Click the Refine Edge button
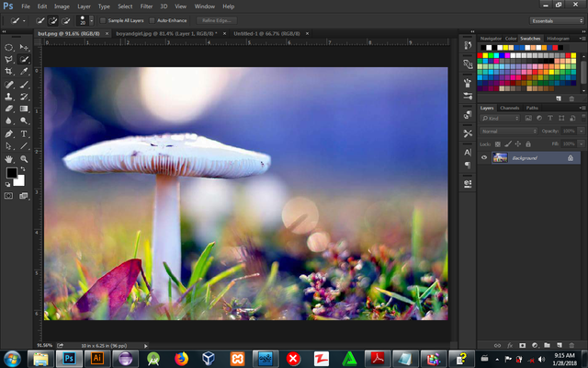 (x=215, y=19)
